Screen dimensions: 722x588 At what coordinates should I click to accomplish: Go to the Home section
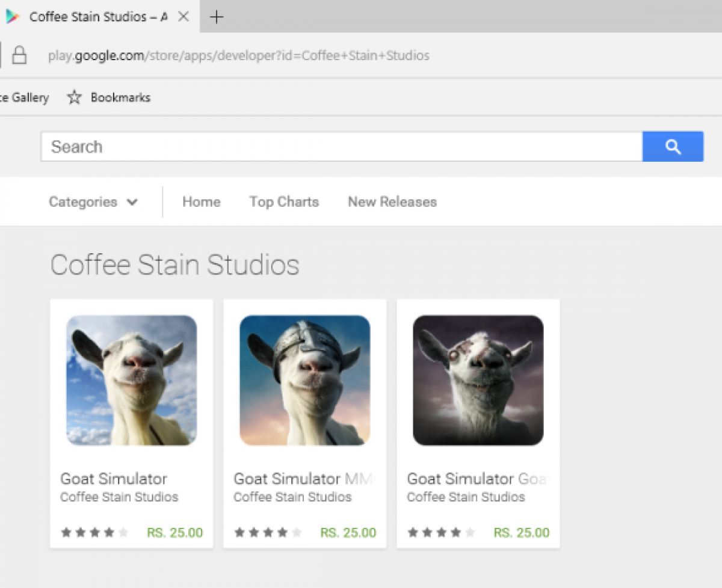tap(201, 202)
